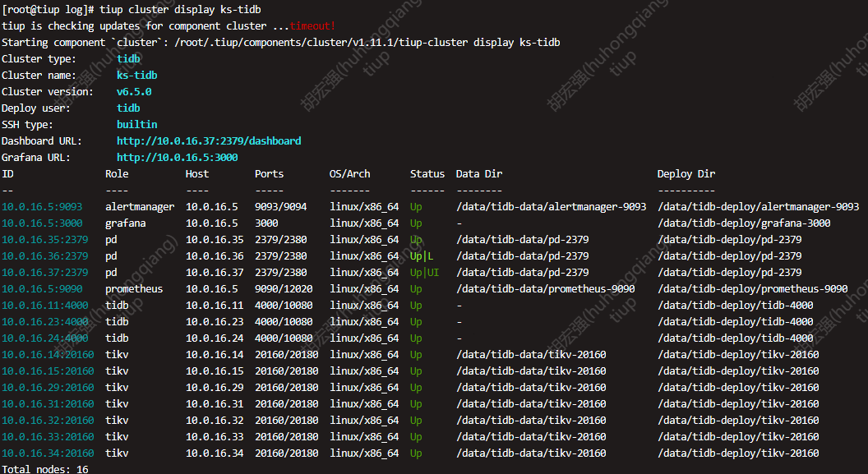Click the ports value 9093/9094
The height and width of the screenshot is (474, 868).
tap(280, 207)
